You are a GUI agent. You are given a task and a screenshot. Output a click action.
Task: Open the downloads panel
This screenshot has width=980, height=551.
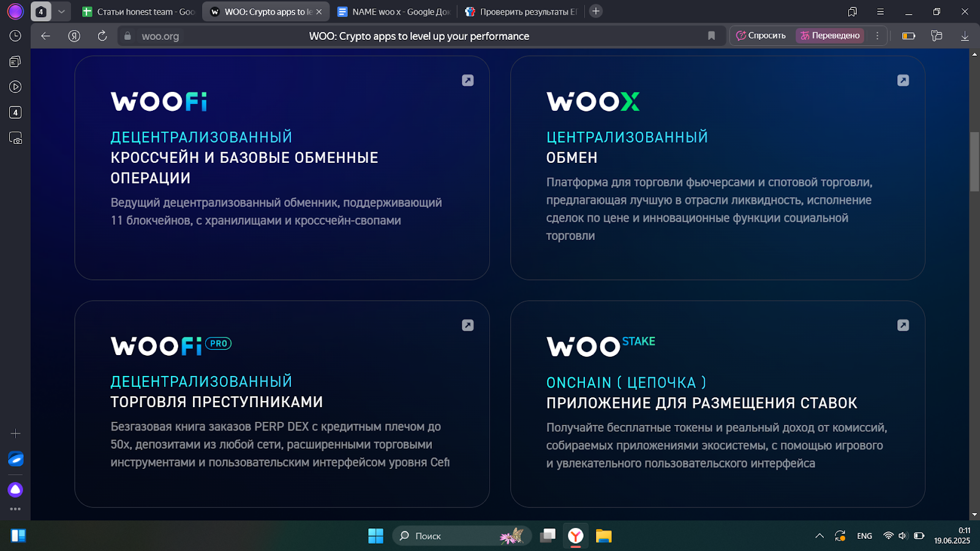point(965,36)
